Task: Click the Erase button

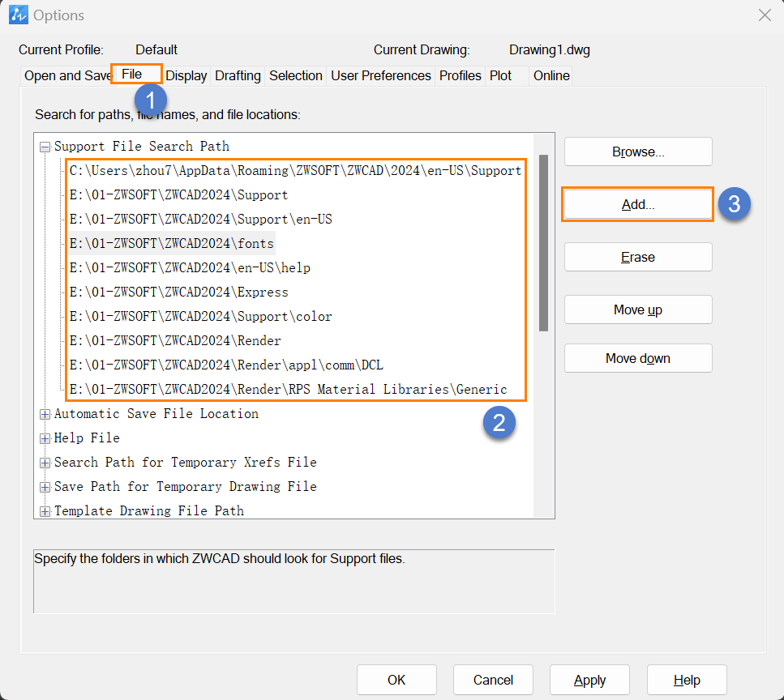Action: [638, 257]
